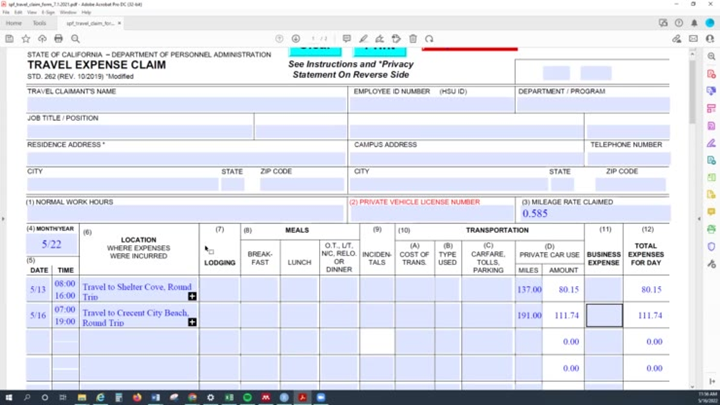
Task: Click the Travel Claimant's Name field
Action: click(186, 104)
